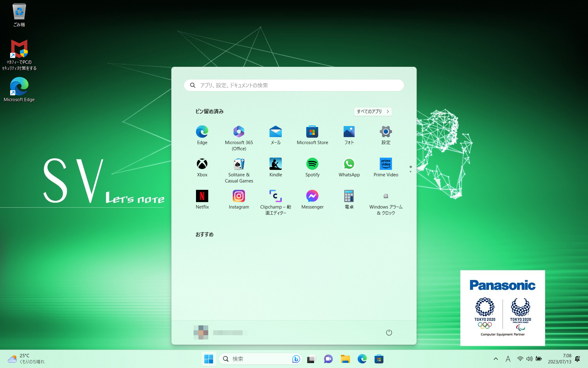Open the フォト app

pyautogui.click(x=349, y=135)
